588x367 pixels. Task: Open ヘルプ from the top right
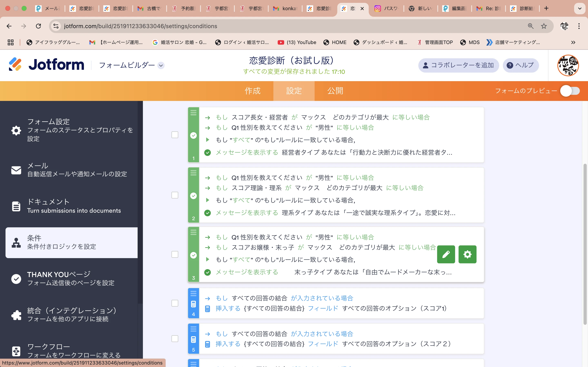click(x=521, y=65)
